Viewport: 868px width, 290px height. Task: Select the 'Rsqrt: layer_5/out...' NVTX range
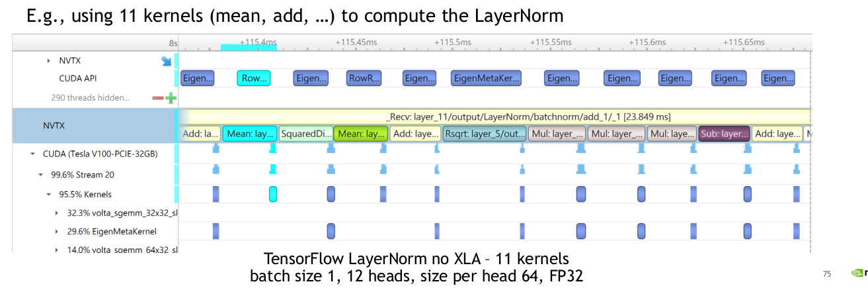(x=485, y=134)
